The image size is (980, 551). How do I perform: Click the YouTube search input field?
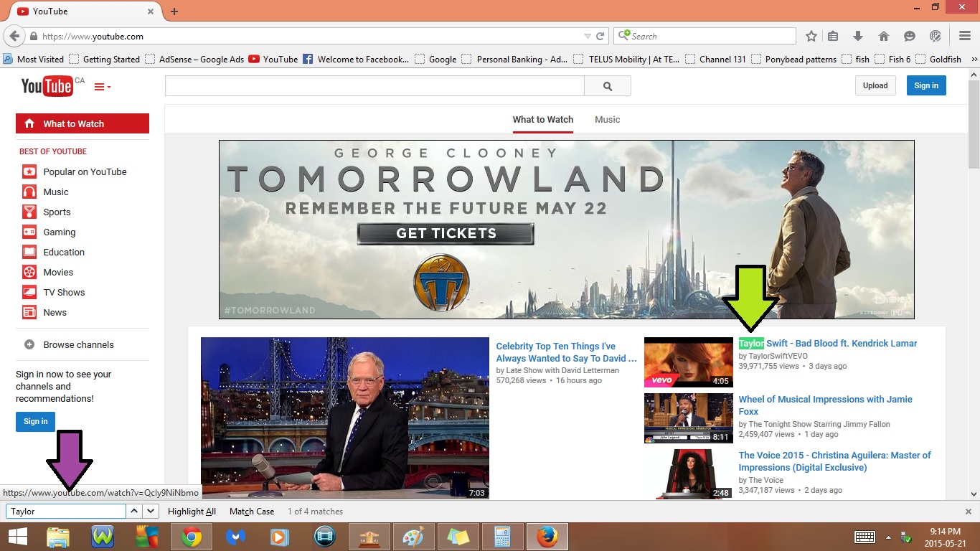point(374,86)
